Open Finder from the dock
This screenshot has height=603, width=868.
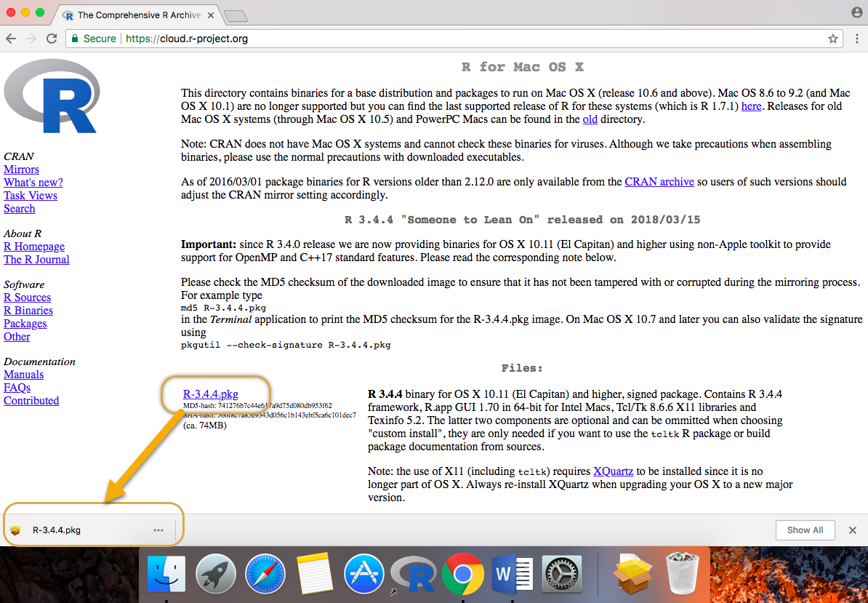click(166, 573)
